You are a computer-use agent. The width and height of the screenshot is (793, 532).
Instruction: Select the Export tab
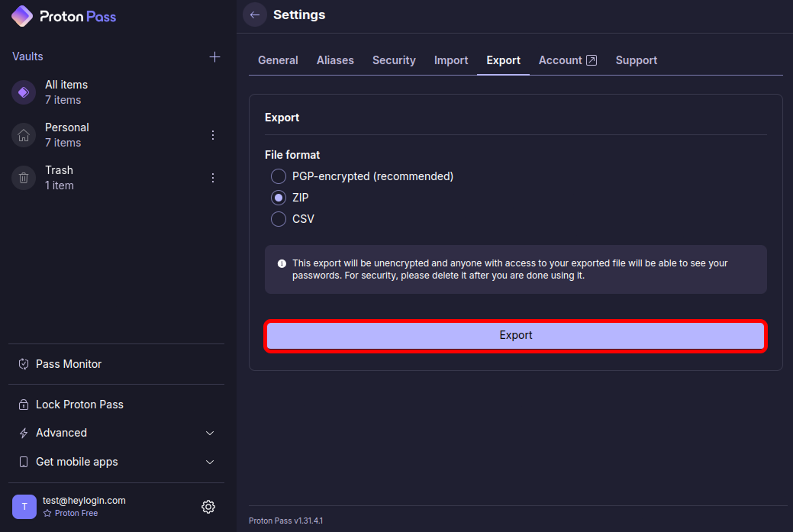coord(503,60)
